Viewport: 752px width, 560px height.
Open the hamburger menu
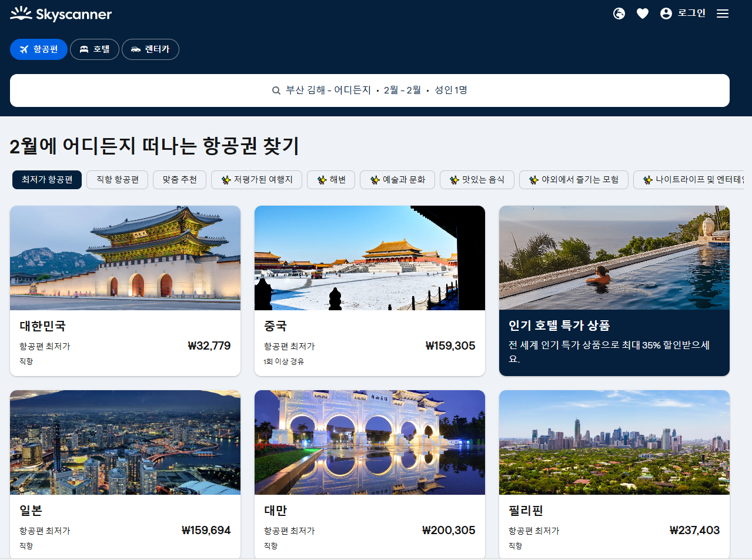pyautogui.click(x=722, y=13)
